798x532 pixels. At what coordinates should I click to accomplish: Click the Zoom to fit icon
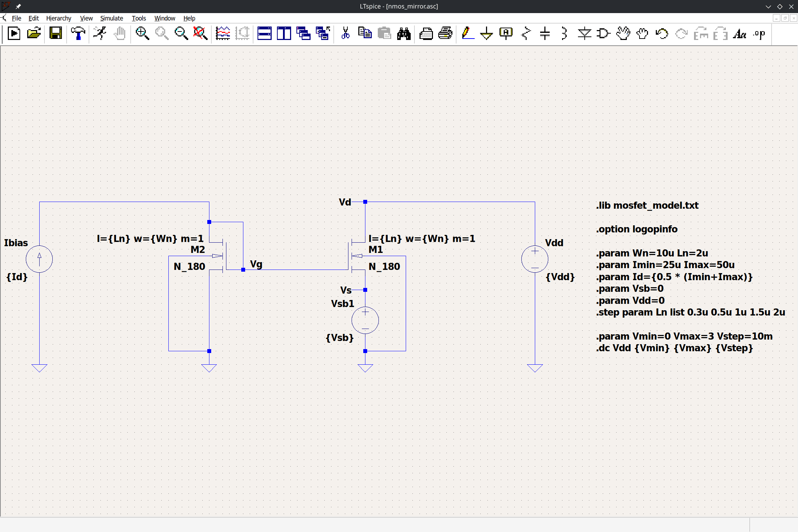pyautogui.click(x=200, y=34)
